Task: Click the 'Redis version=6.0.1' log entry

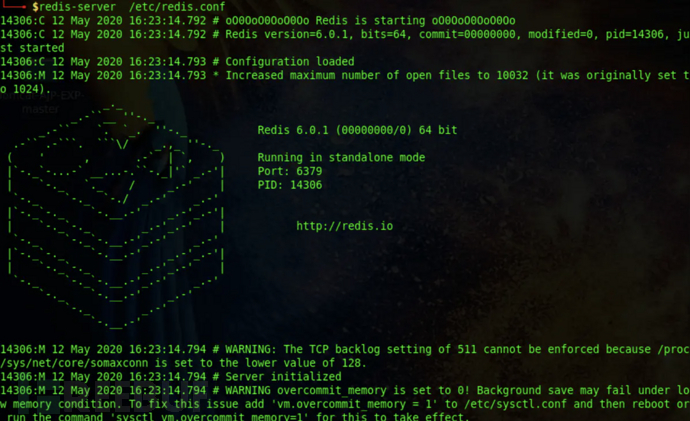Action: pyautogui.click(x=290, y=34)
